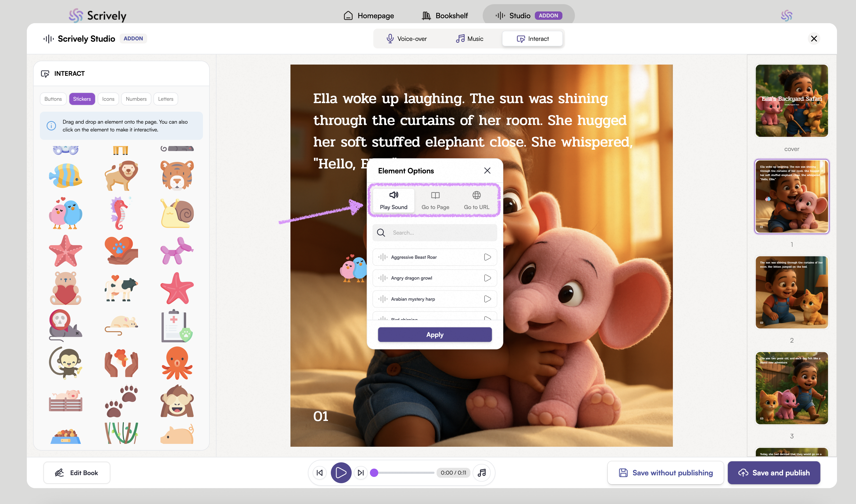Viewport: 856px width, 504px height.
Task: Preview the Arabian mystery harp sound
Action: pos(487,299)
